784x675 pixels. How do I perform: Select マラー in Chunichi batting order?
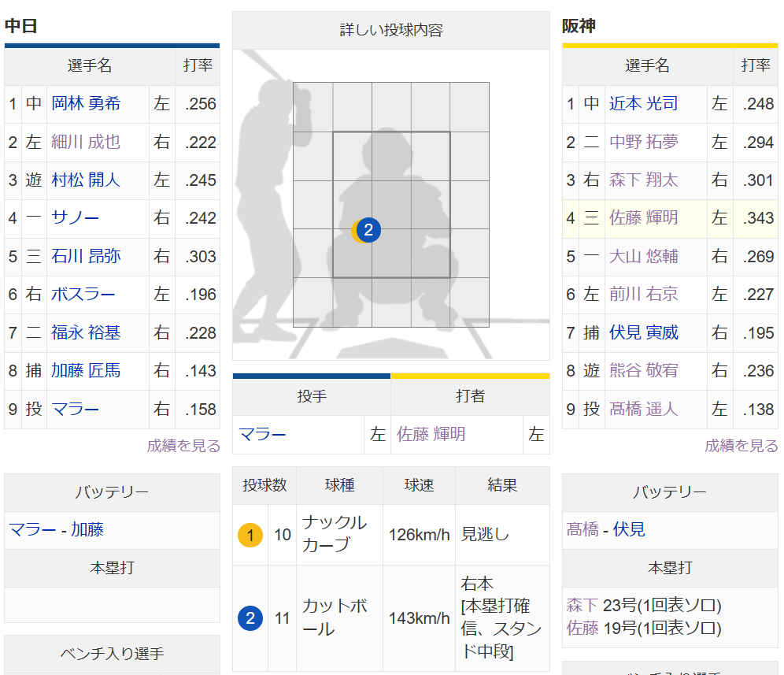pos(75,410)
